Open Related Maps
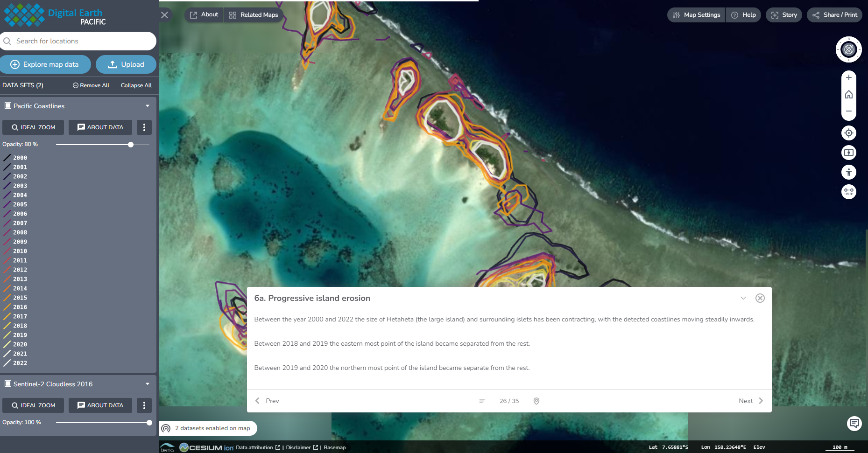 pyautogui.click(x=254, y=15)
